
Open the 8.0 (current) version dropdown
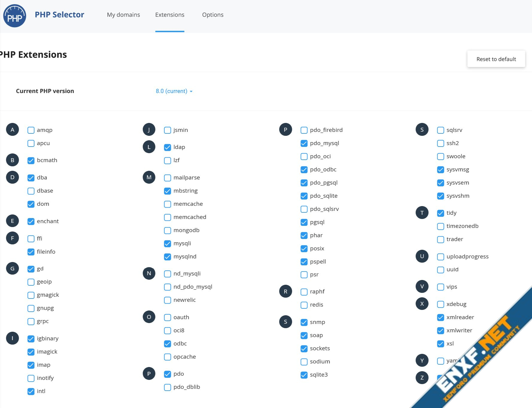click(x=174, y=91)
